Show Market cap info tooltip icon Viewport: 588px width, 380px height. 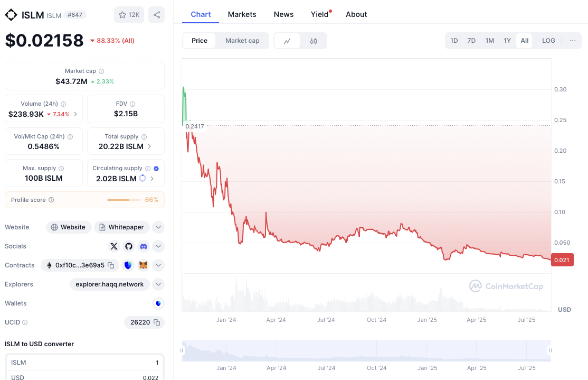click(101, 71)
